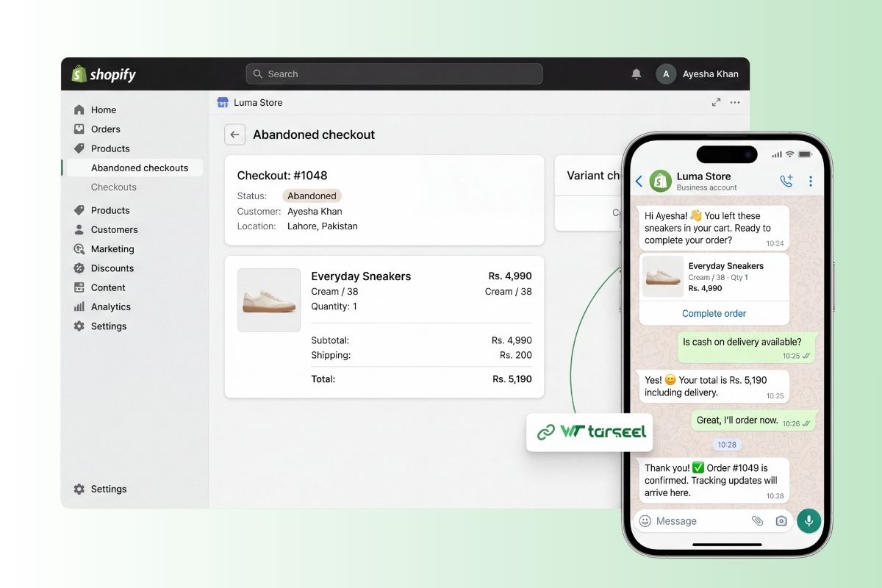Click the Checkout: #1048 heading
882x588 pixels.
(x=282, y=176)
